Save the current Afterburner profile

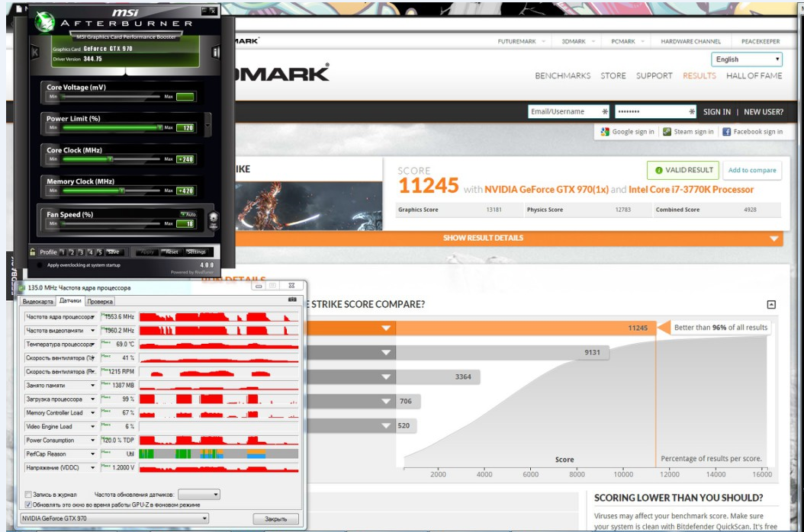(x=114, y=252)
